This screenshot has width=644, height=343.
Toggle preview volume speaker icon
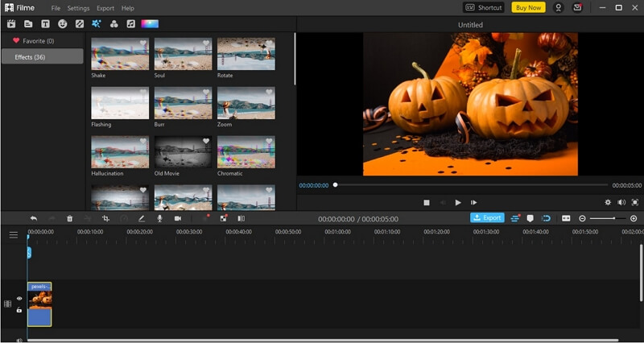click(x=621, y=202)
